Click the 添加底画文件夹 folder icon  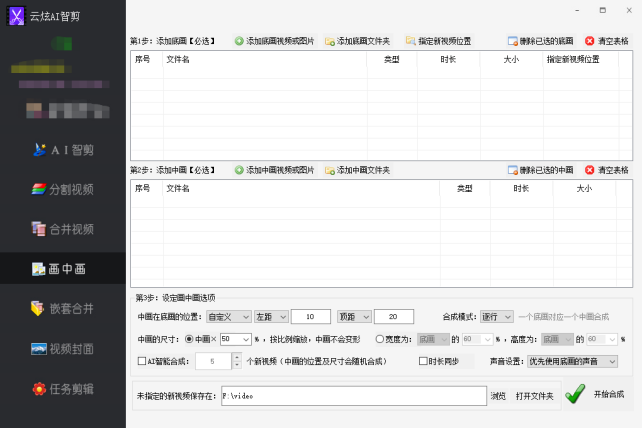click(x=330, y=41)
